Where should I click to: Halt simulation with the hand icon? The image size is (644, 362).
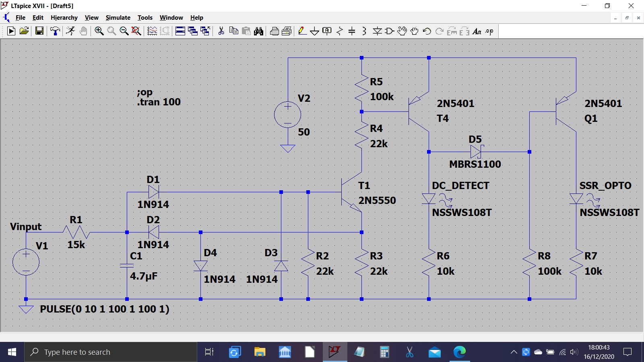(x=83, y=31)
